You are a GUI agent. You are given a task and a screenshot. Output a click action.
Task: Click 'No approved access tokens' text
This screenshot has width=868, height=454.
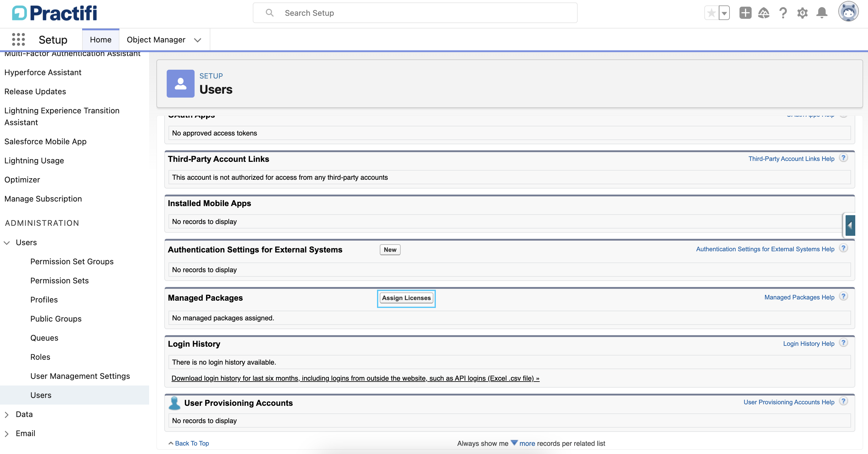click(x=214, y=133)
